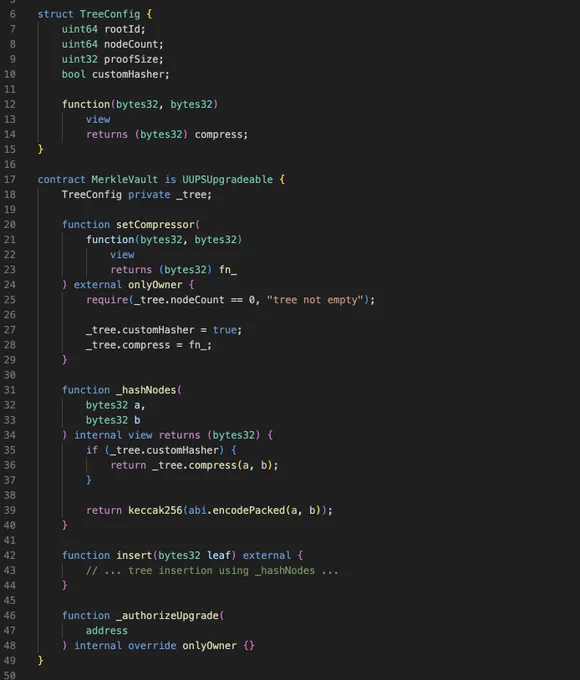The height and width of the screenshot is (680, 580).
Task: Click the "tree not empty" string
Action: (x=315, y=300)
